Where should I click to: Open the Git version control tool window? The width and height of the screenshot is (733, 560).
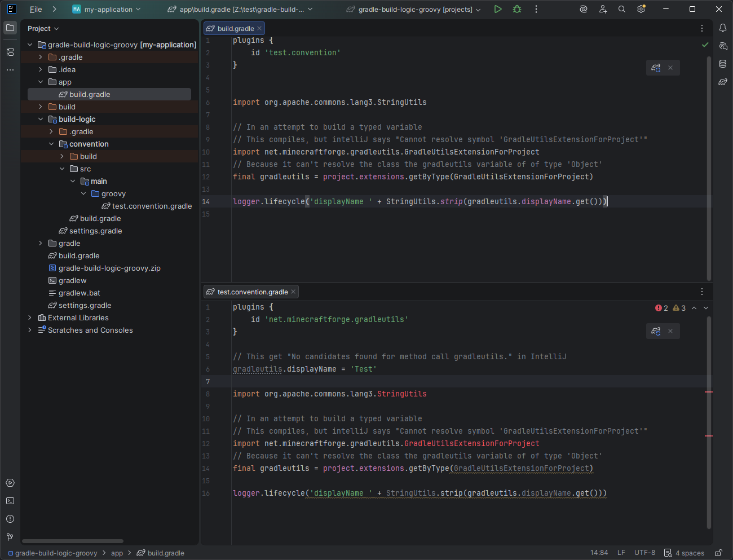click(x=10, y=537)
